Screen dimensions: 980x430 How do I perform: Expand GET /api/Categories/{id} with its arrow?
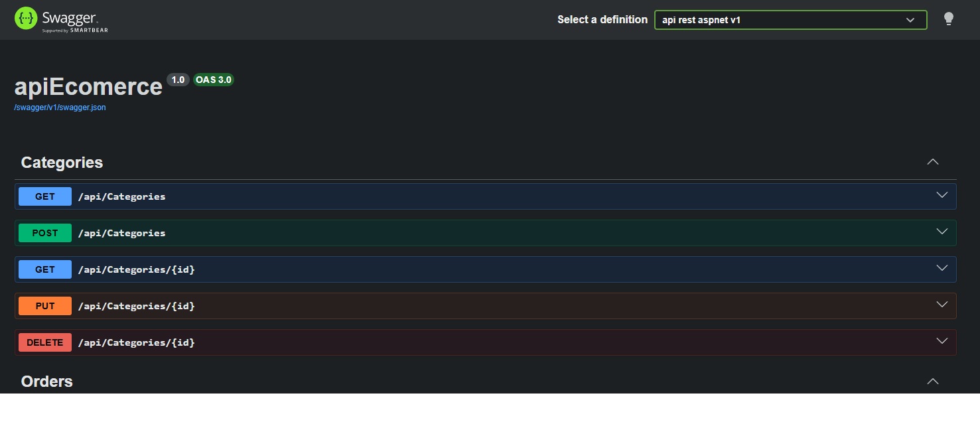(x=942, y=268)
